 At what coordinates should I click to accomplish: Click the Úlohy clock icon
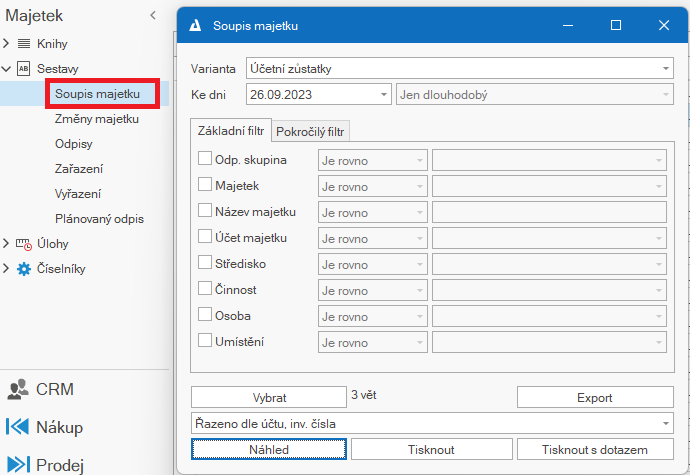point(24,244)
